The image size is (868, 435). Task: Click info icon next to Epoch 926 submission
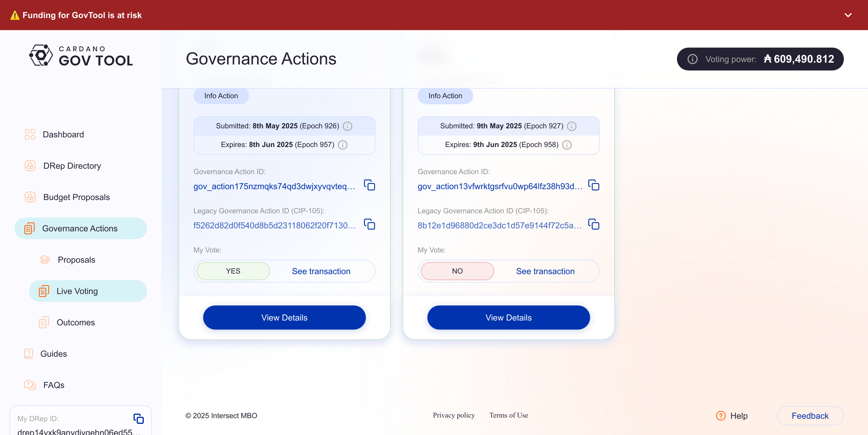(x=348, y=126)
